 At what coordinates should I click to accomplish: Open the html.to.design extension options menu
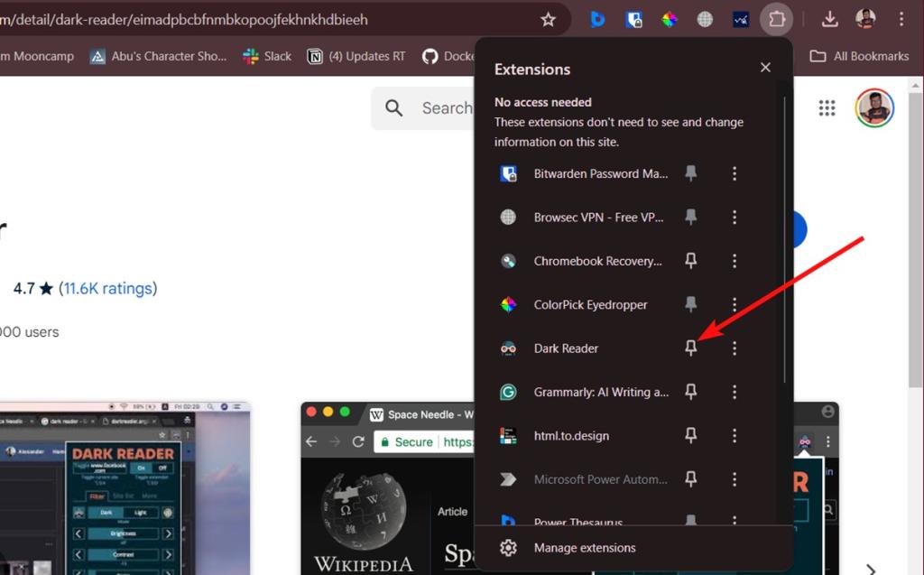[x=735, y=435]
